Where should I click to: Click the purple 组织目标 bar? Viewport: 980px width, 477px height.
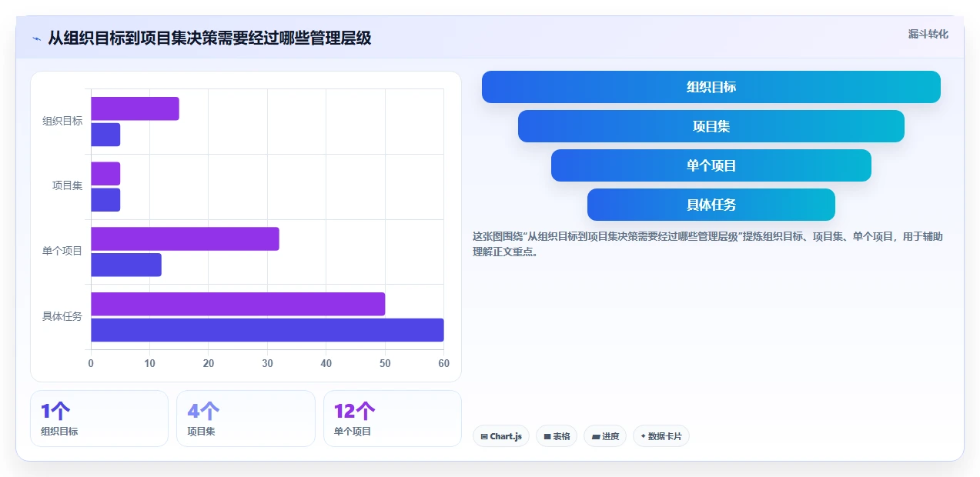(135, 108)
